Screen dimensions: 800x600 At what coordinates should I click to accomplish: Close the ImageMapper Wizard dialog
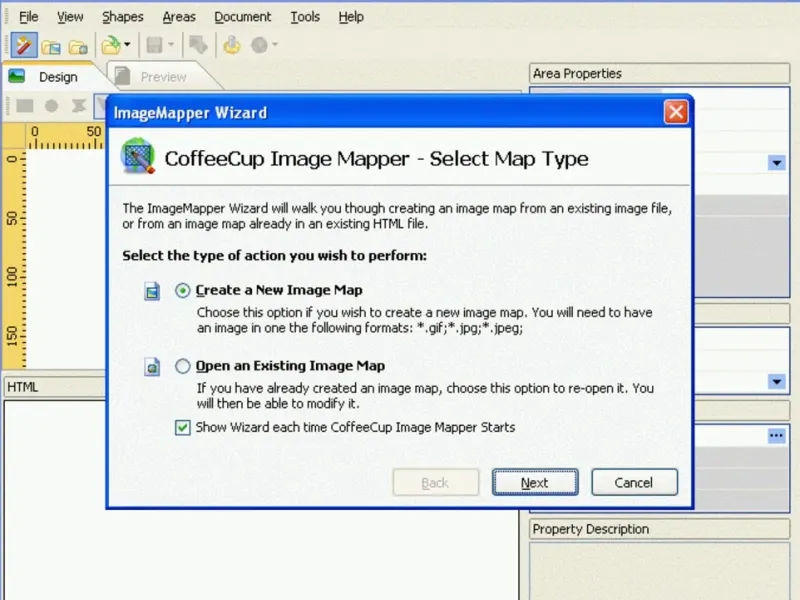coord(676,112)
